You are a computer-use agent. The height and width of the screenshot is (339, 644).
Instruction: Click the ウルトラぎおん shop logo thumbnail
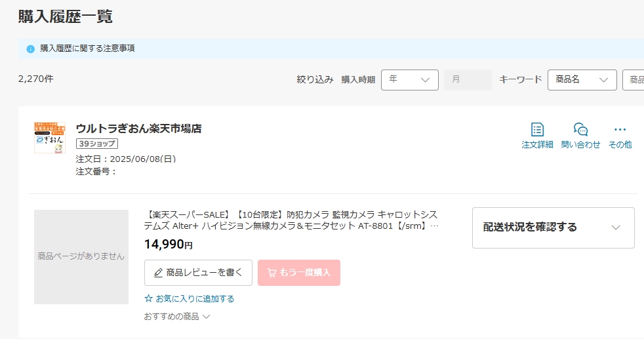point(50,138)
